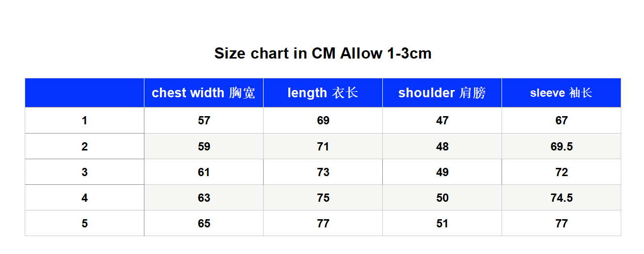The height and width of the screenshot is (254, 644).
Task: Select the size 2 row label
Action: (84, 146)
